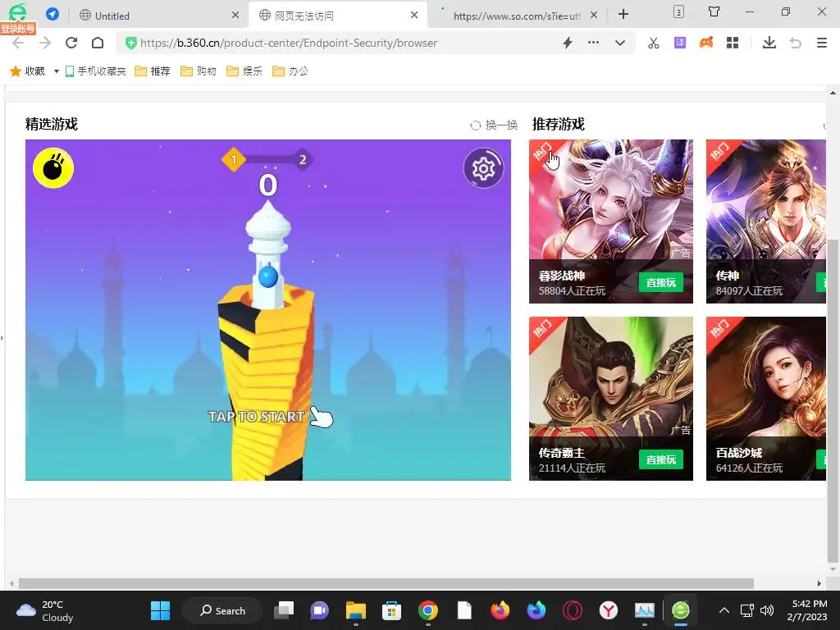
Task: Click the taskbar Search box
Action: (222, 610)
